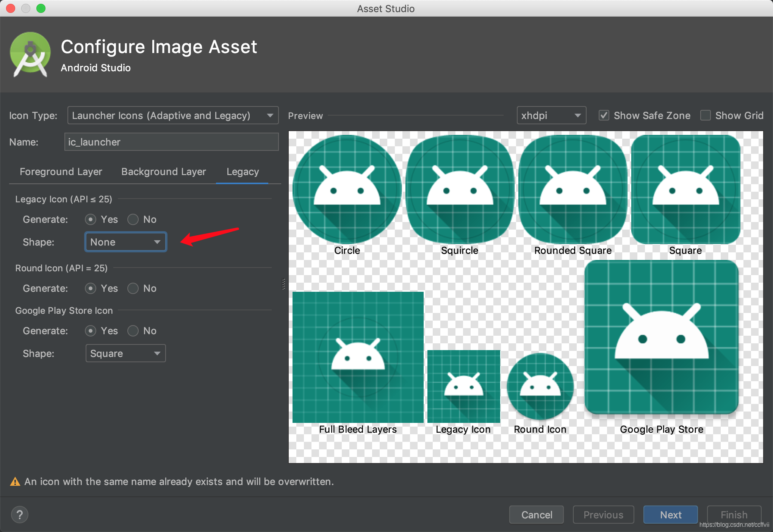This screenshot has width=773, height=532.
Task: Click the 'Preview' label
Action: pyautogui.click(x=305, y=116)
